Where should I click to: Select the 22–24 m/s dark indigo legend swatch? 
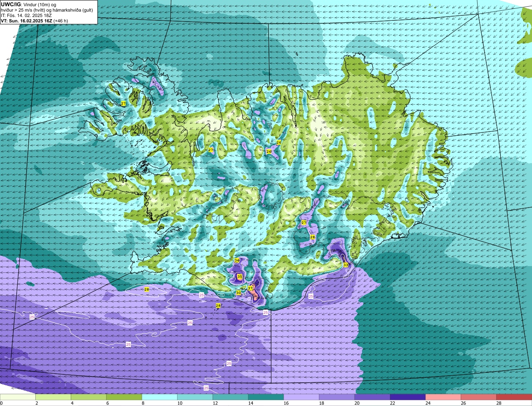pos(408,397)
